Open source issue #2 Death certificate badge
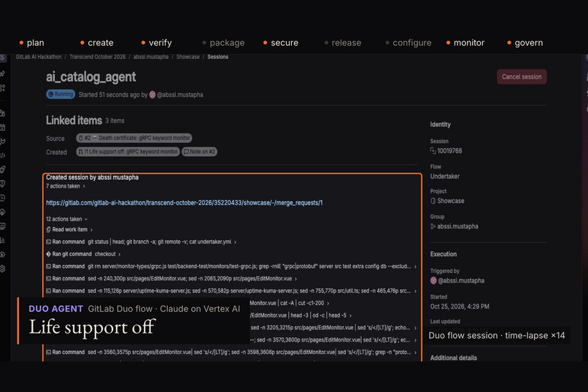The image size is (588, 392). [x=134, y=138]
